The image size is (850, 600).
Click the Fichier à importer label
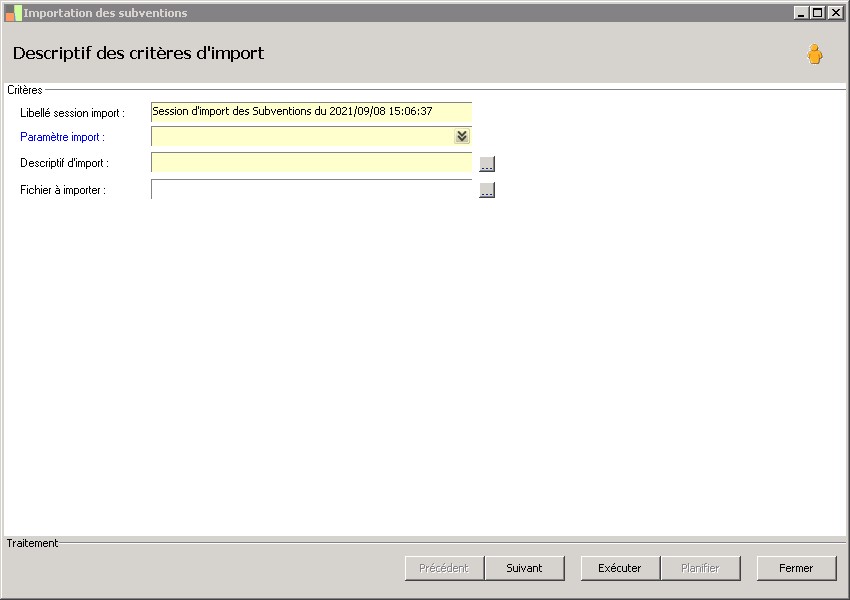coord(63,190)
